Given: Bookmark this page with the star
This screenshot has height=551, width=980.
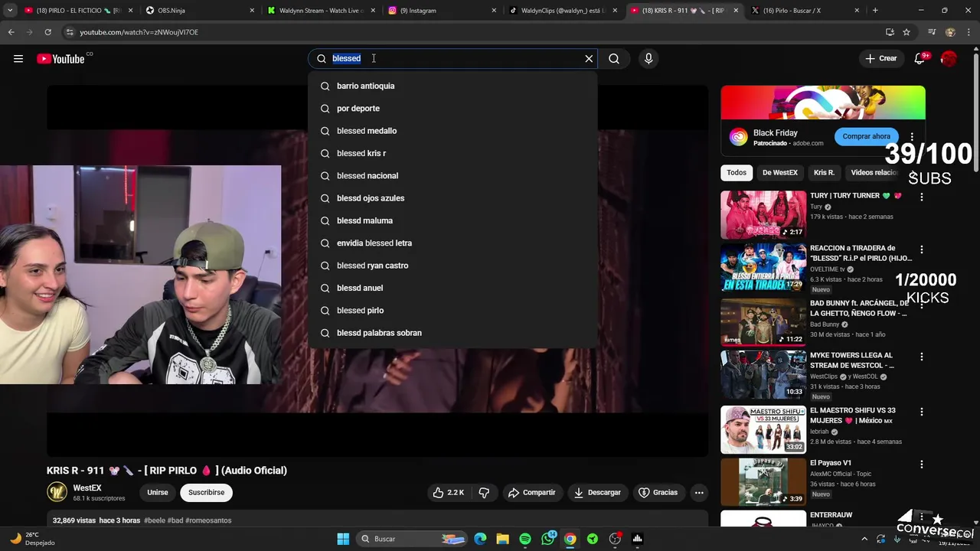Looking at the screenshot, I should [x=906, y=32].
